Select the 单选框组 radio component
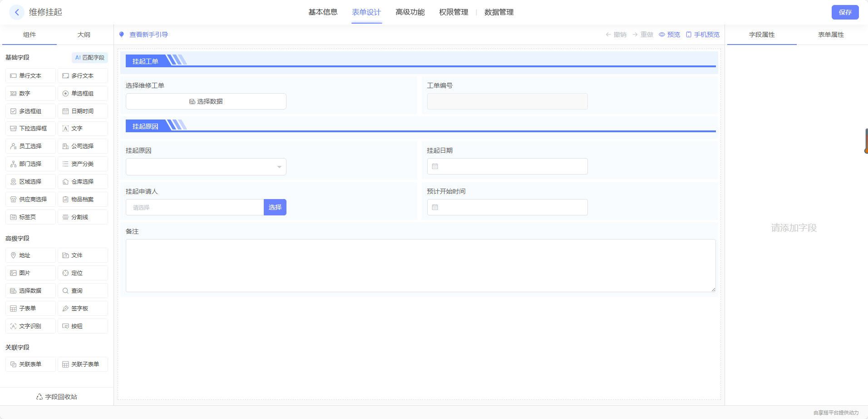The height and width of the screenshot is (419, 868). pyautogui.click(x=83, y=94)
